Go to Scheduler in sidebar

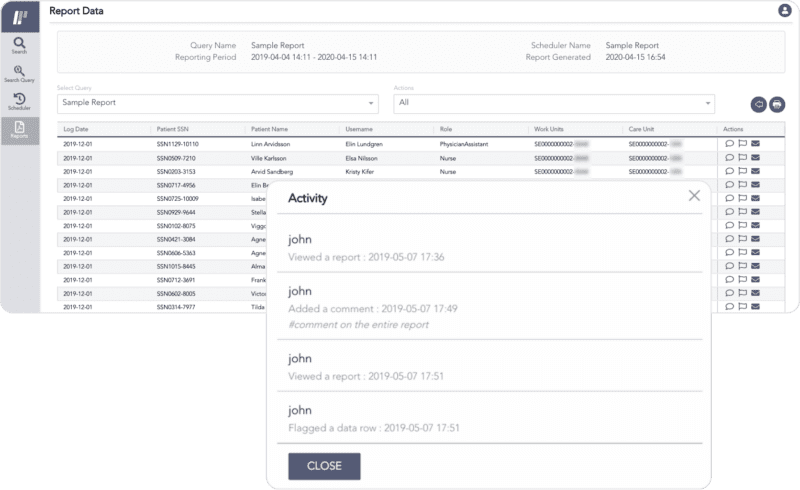pos(19,100)
